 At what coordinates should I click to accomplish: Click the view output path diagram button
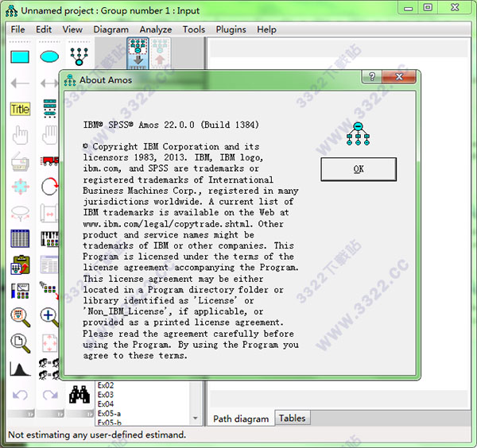(x=160, y=53)
